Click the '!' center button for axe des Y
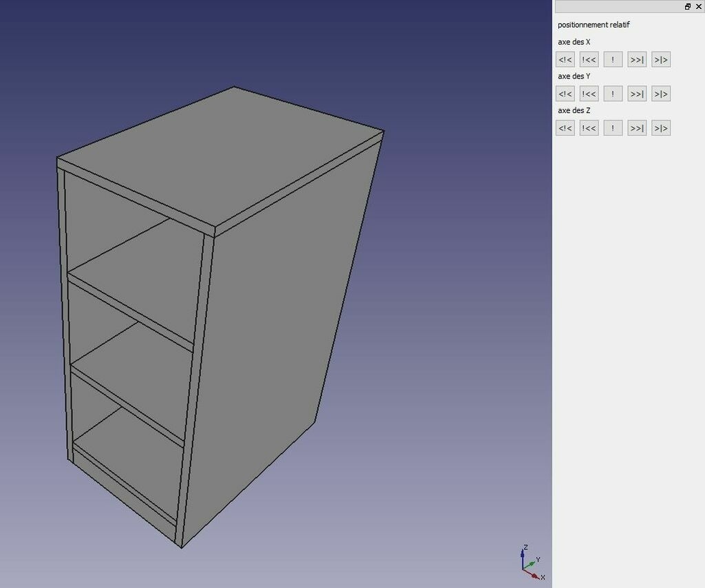This screenshot has height=588, width=705. [x=613, y=94]
